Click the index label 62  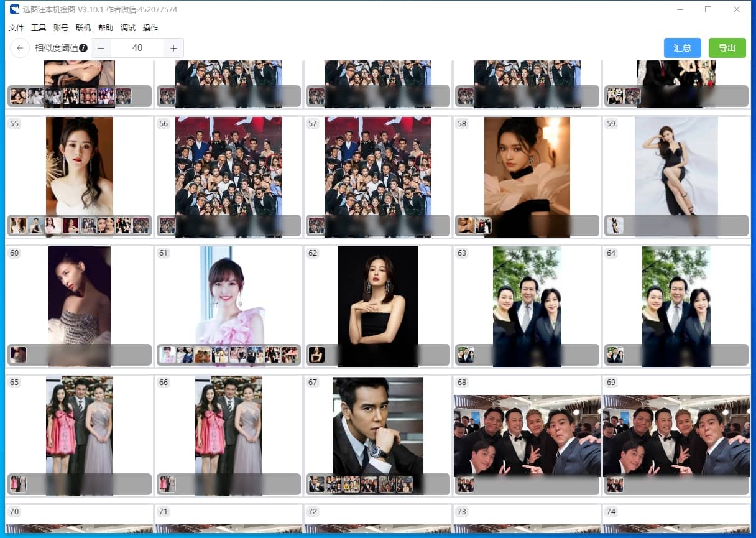coord(313,253)
